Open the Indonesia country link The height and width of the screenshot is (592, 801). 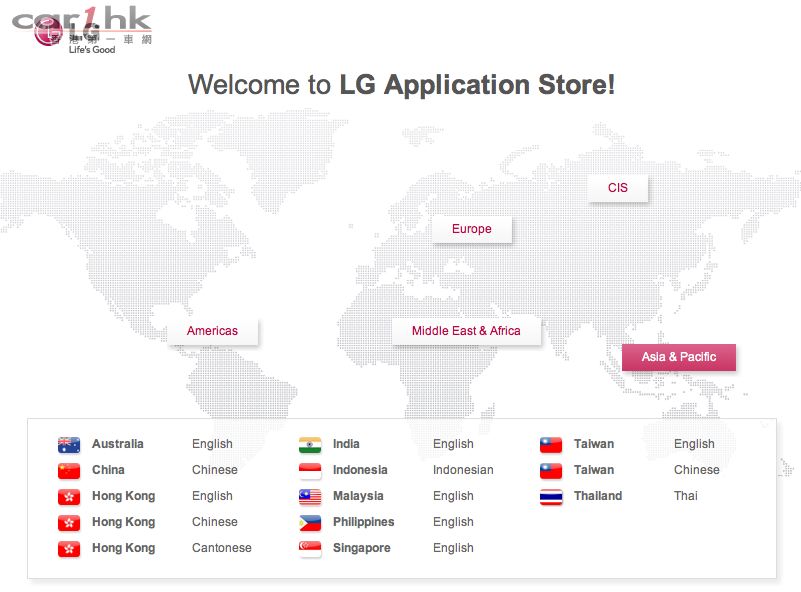click(x=360, y=470)
